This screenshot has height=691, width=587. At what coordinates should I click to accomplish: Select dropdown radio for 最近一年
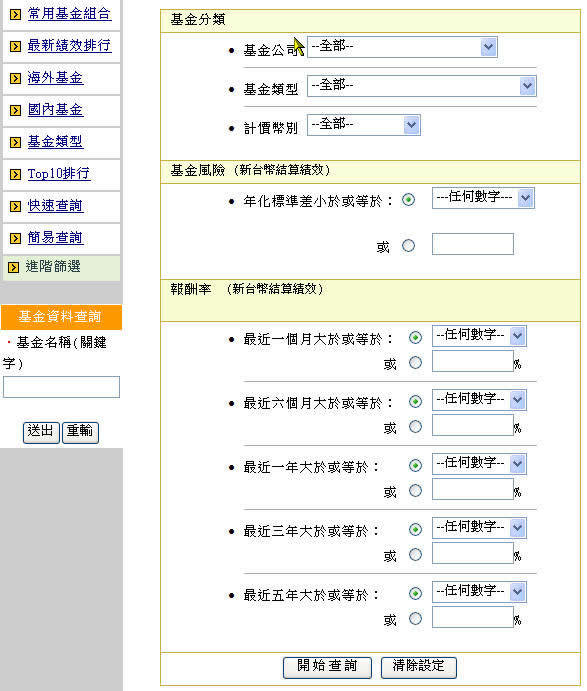pos(415,465)
